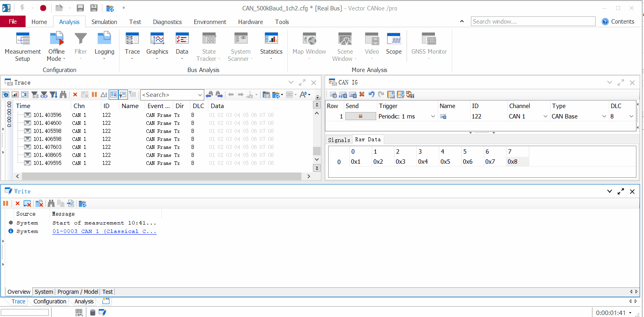The image size is (644, 317).
Task: Expand the Trace window options chevron
Action: click(291, 82)
